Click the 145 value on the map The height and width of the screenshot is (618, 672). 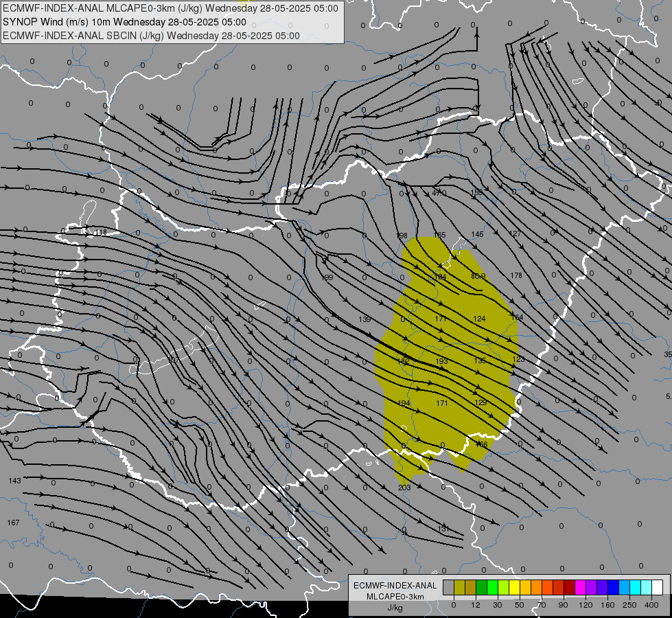pos(477,234)
